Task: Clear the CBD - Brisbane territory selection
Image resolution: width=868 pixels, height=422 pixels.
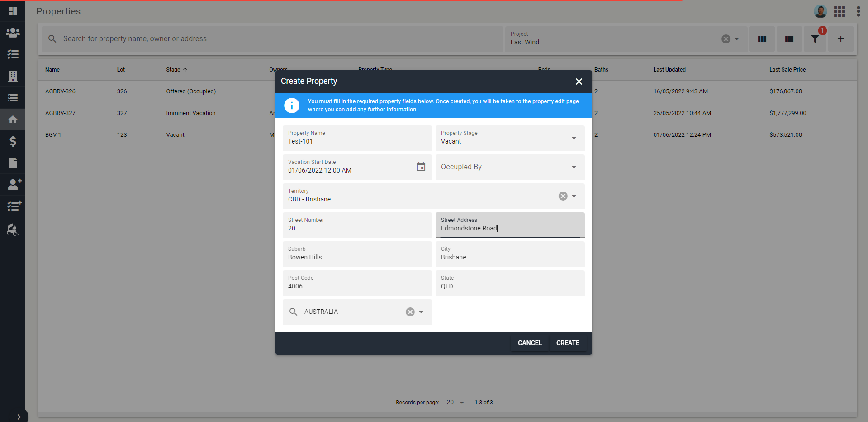Action: click(x=562, y=196)
